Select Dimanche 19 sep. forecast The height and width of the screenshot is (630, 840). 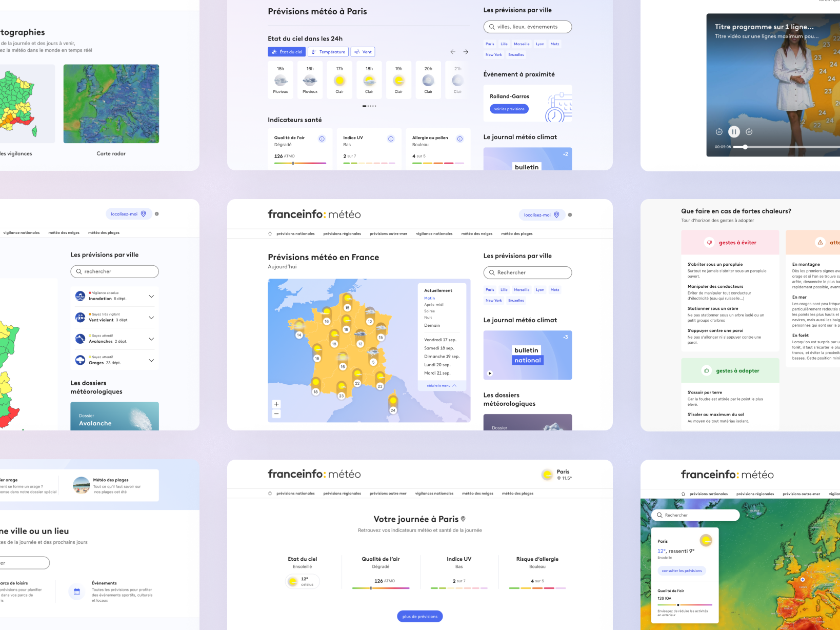tap(442, 357)
